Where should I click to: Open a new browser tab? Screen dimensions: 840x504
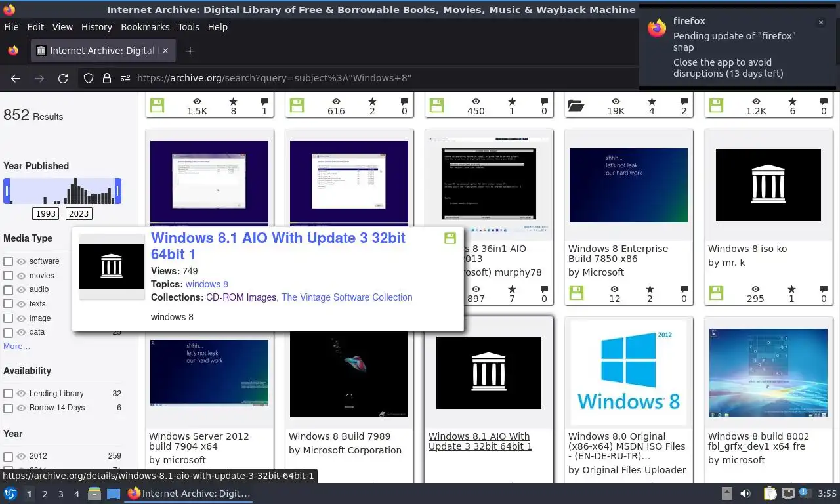190,51
